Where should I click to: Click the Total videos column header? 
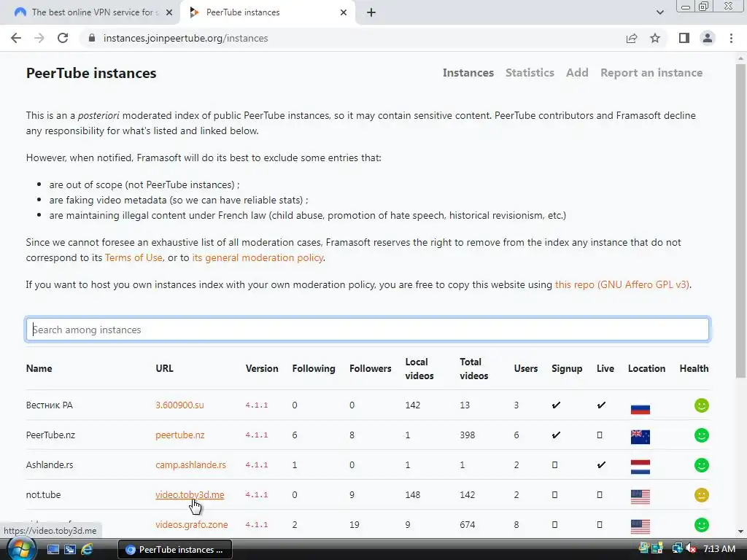(x=473, y=368)
